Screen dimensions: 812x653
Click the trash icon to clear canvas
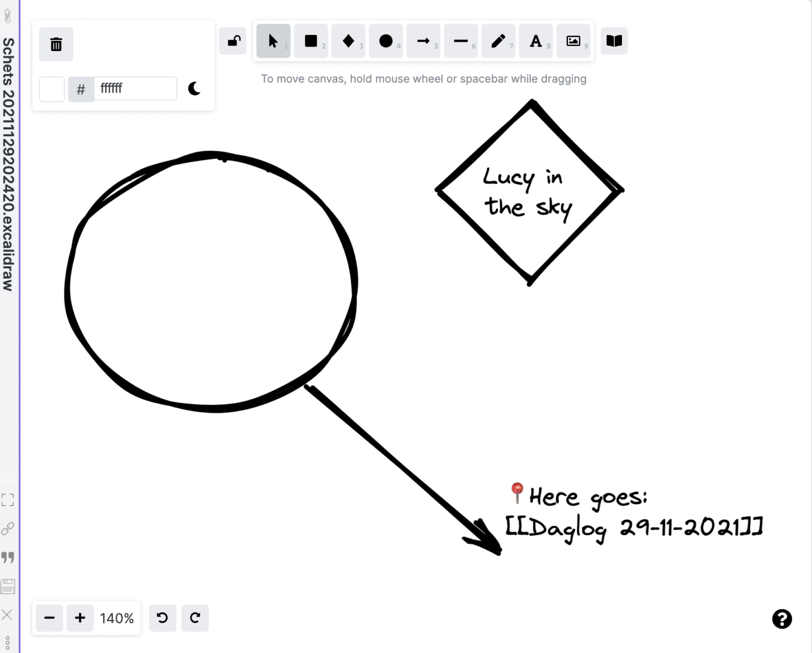tap(56, 44)
